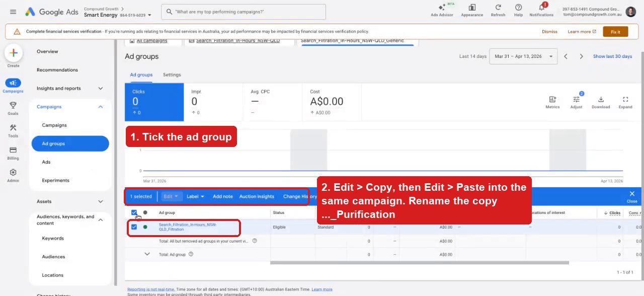Open Overview in the sidebar

pos(47,51)
